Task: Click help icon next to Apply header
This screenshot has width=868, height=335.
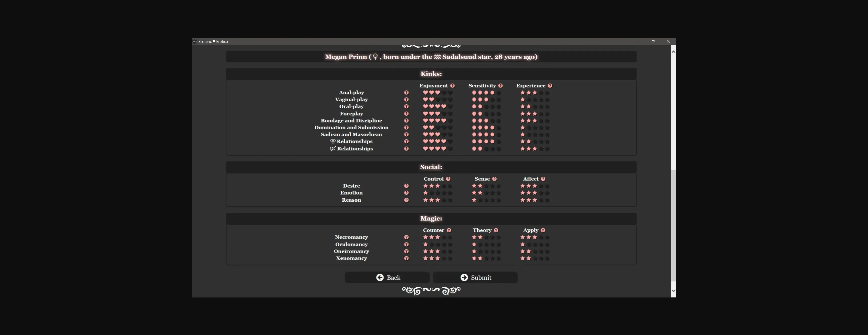Action: (x=543, y=230)
